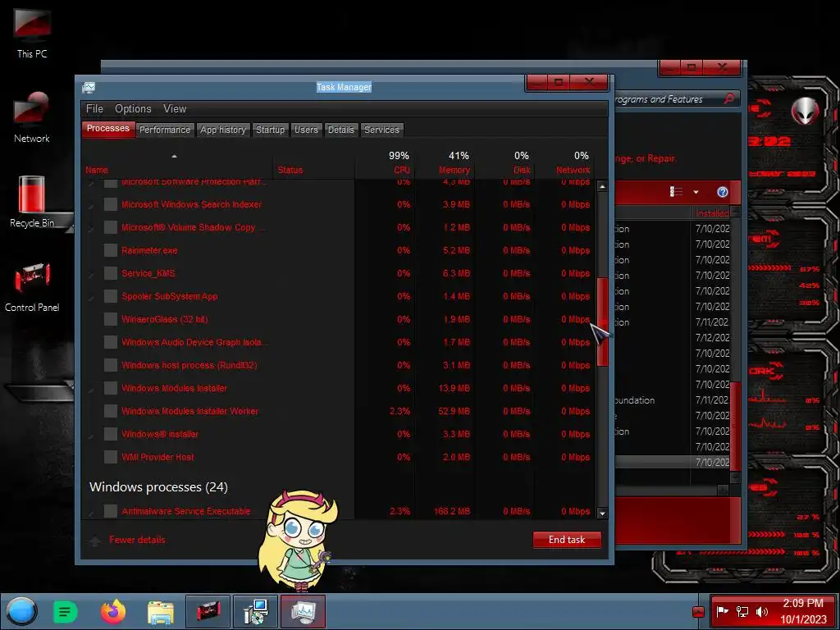Expand Microsoft Volume Shadow Copy row

(92, 228)
